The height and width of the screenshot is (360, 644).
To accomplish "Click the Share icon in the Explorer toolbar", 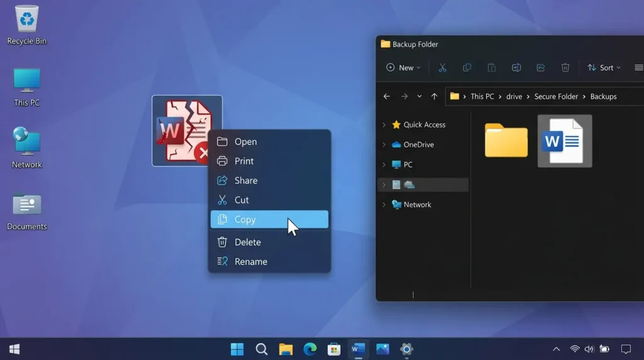I will coord(540,68).
